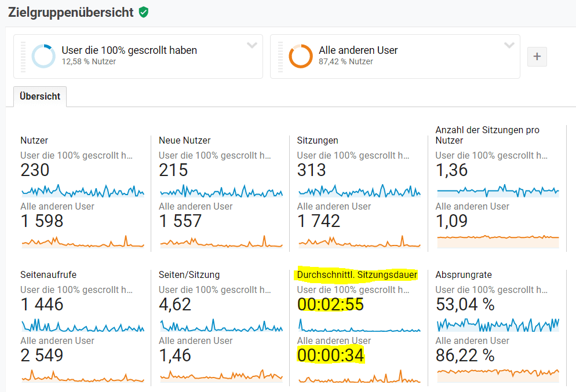
Task: Click the blue donut icon of scrolled-users segment
Action: [43, 56]
